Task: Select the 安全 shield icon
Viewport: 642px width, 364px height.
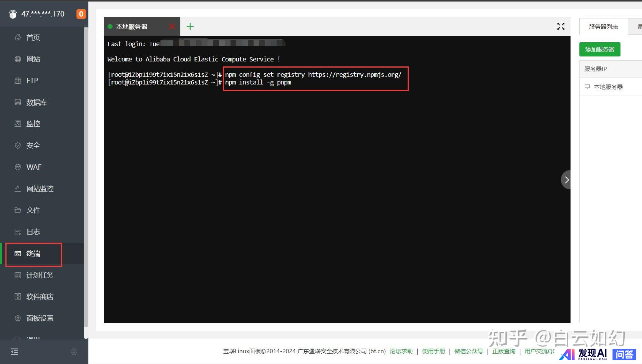Action: click(18, 146)
